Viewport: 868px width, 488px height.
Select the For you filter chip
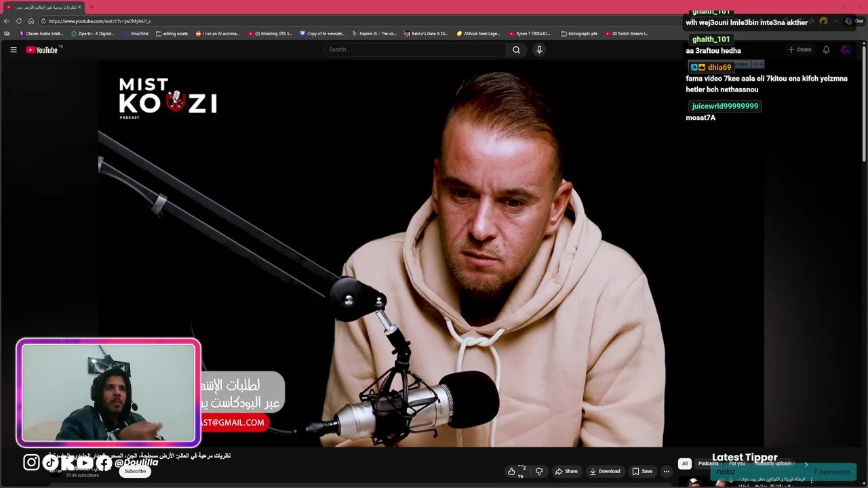click(x=737, y=464)
